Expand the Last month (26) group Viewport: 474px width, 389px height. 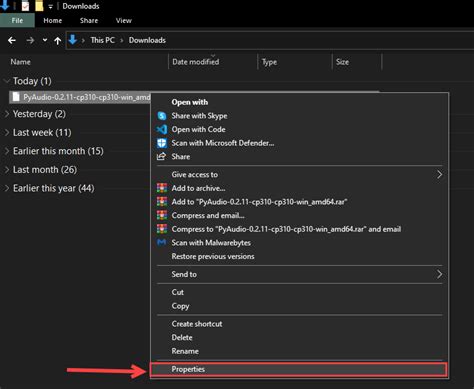[7, 170]
